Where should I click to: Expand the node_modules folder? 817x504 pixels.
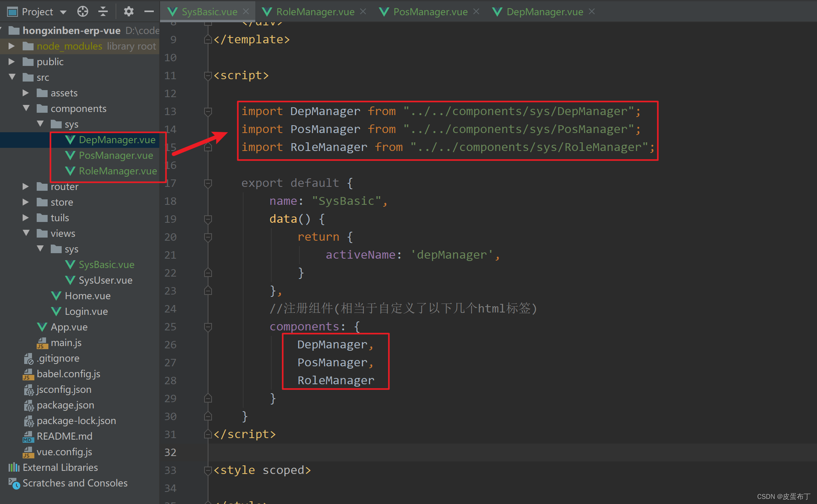12,46
